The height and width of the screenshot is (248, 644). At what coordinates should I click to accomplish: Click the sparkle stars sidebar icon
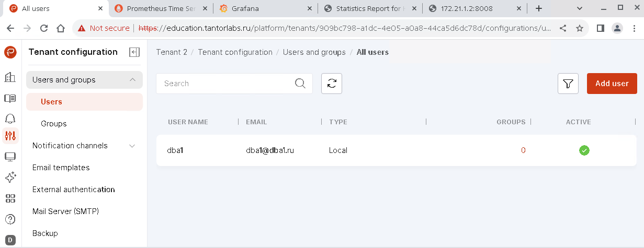tap(10, 178)
